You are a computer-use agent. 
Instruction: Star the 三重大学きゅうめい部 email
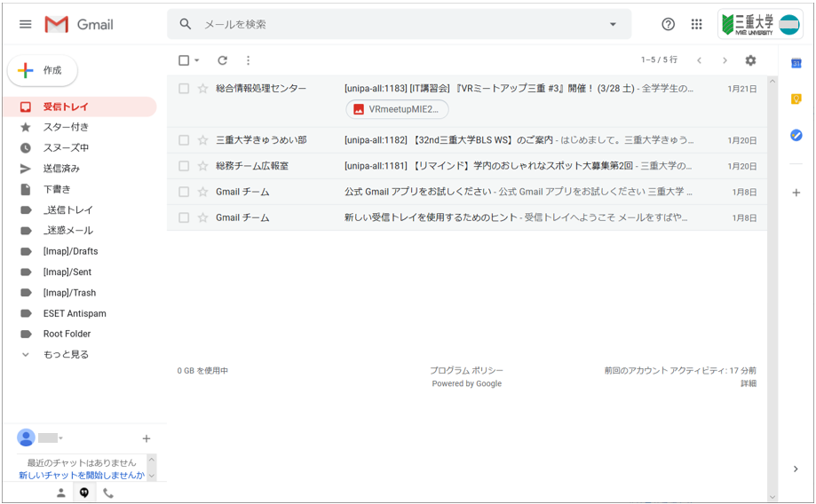[203, 140]
